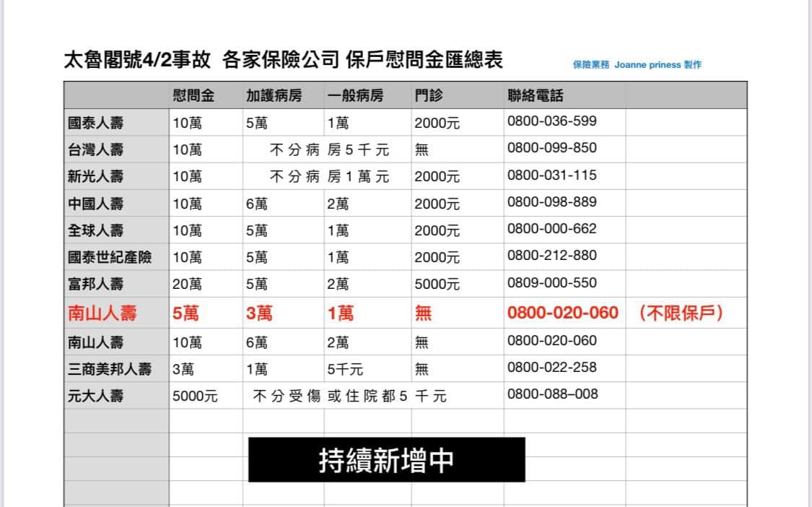Click the 三商美邦人壽 row label
The image size is (812, 507).
coord(110,369)
